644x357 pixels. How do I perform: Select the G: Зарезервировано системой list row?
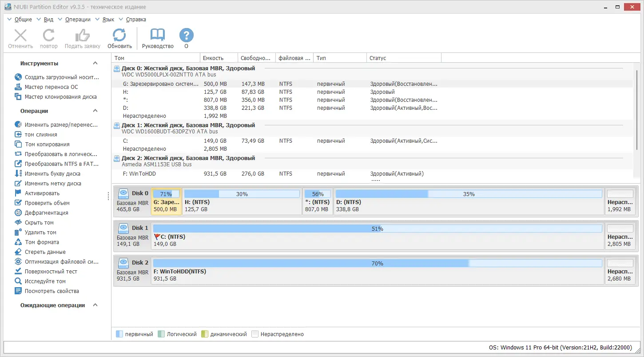click(x=373, y=84)
